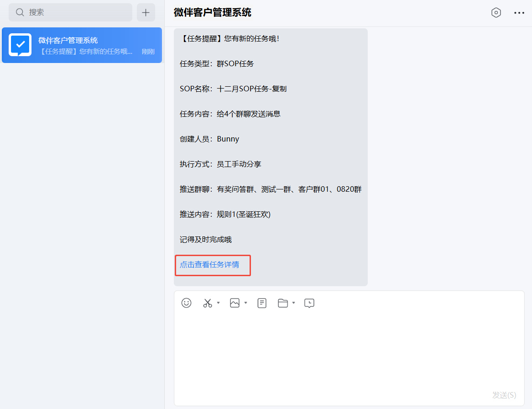532x409 pixels.
Task: Click the image insert icon
Action: (235, 303)
